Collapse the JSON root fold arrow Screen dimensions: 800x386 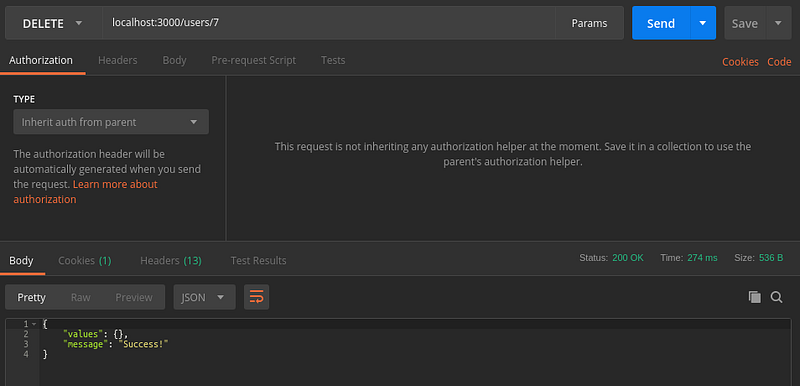[34, 324]
